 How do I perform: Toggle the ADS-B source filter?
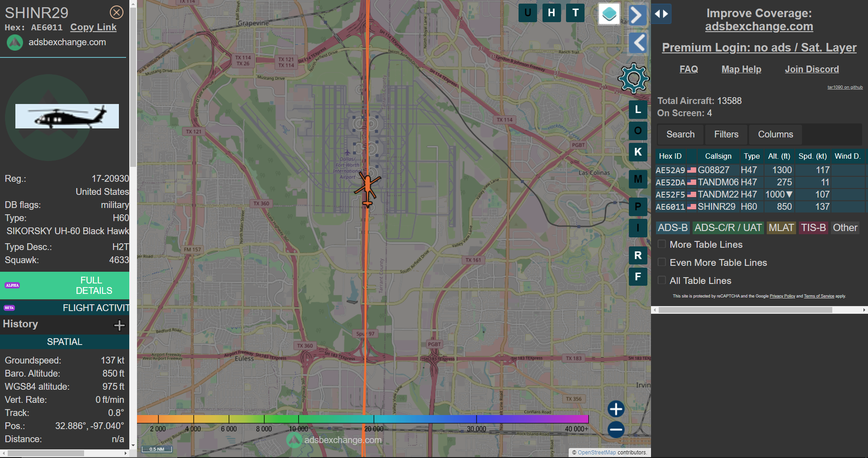[673, 228]
